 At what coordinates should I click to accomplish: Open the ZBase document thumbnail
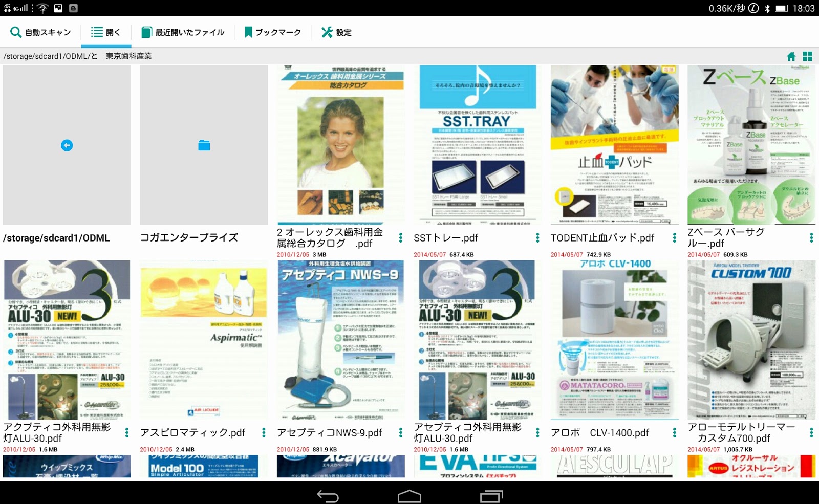751,145
